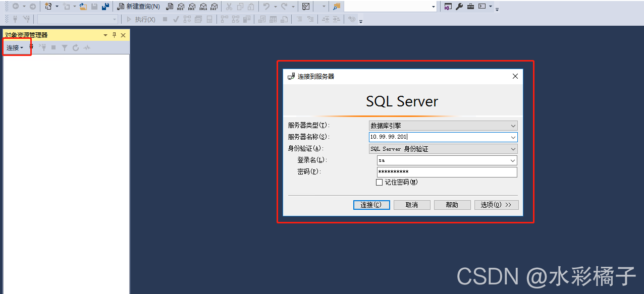Click the Find in Files icon
Viewport: 644px width, 294px height.
pyautogui.click(x=336, y=7)
